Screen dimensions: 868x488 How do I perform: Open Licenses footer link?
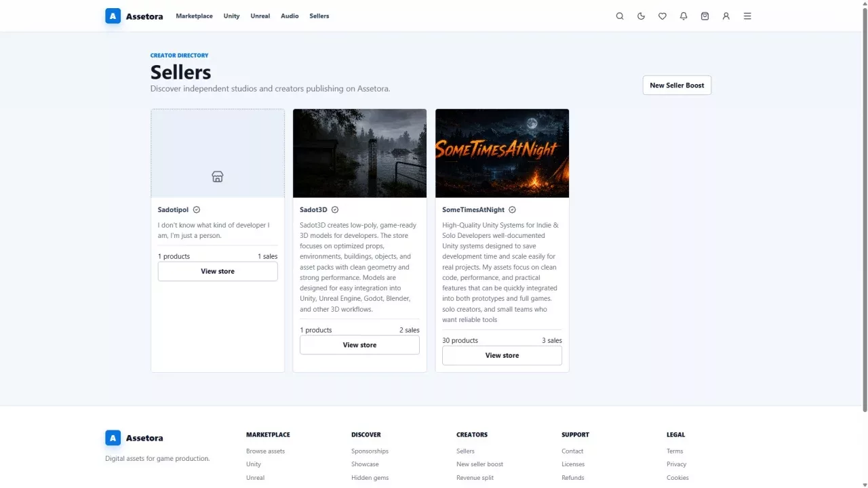tap(573, 464)
